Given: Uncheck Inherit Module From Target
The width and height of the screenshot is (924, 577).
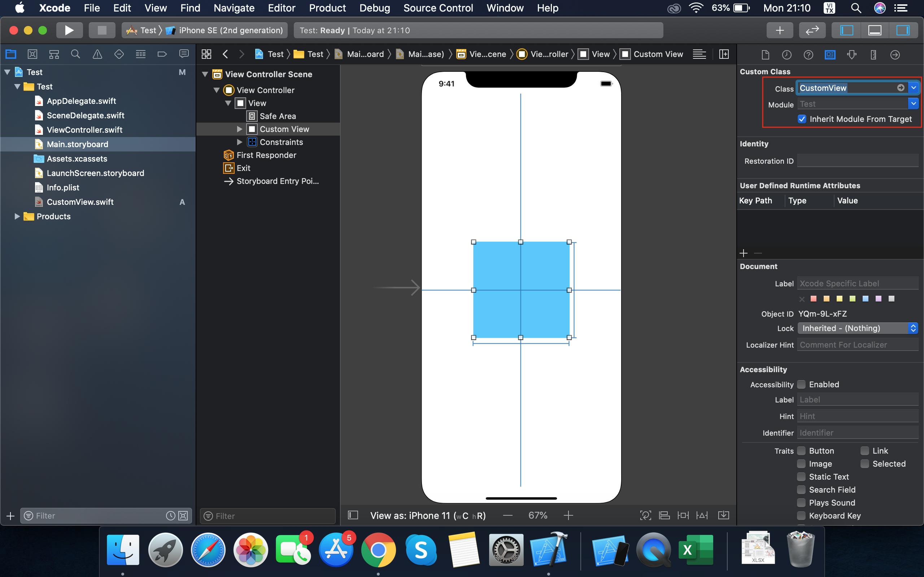Looking at the screenshot, I should coord(802,119).
